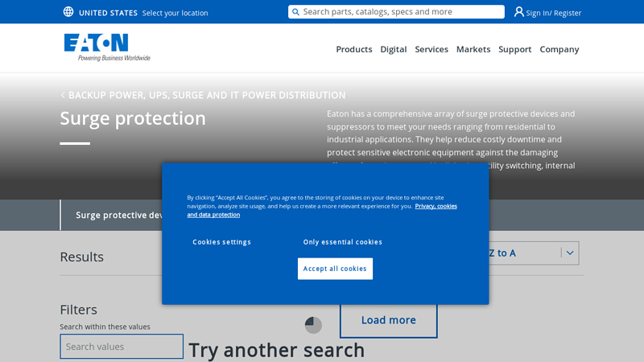
Task: Go back to Backup Power, UPS, Surge breadcrumb
Action: coord(207,95)
